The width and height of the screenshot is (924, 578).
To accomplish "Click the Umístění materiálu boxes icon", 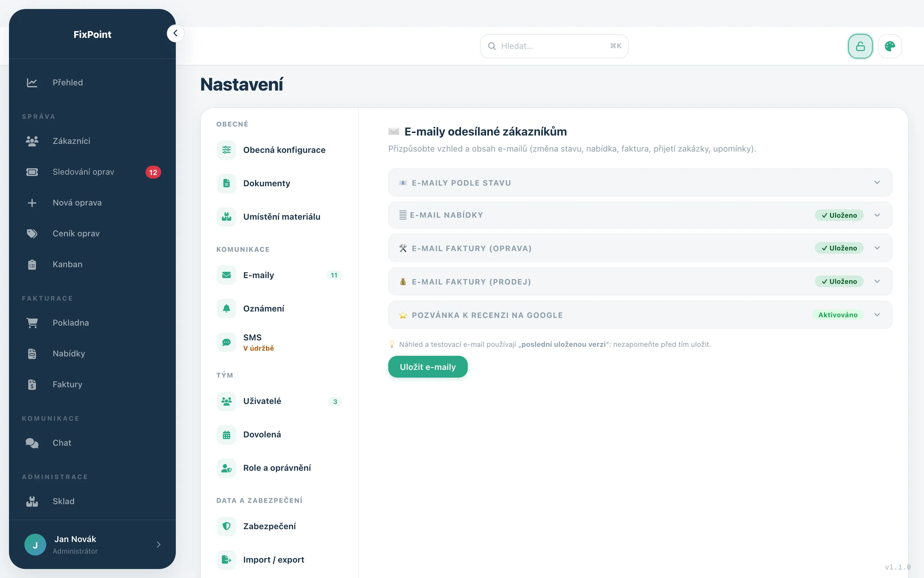I will [227, 217].
